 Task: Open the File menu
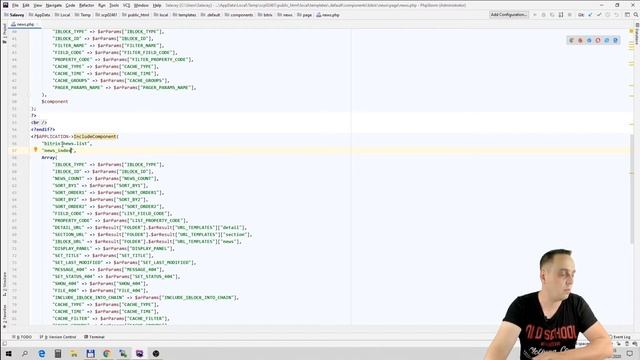click(15, 5)
